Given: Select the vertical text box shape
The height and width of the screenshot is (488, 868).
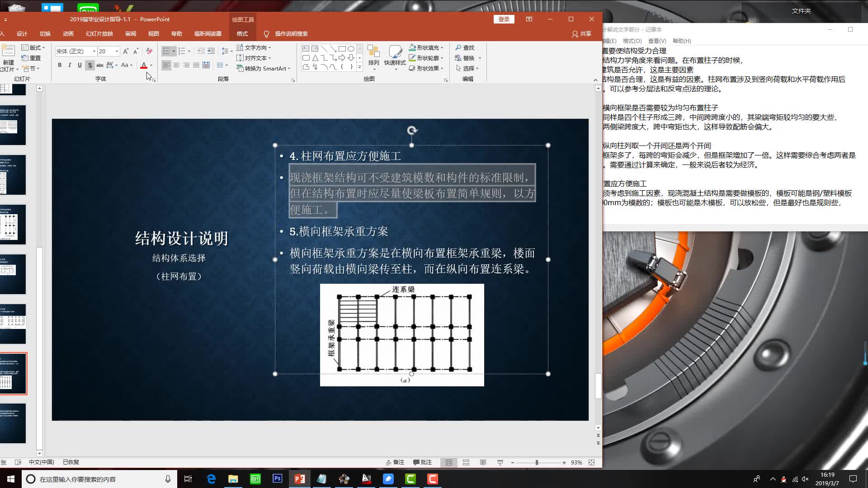Looking at the screenshot, I should (x=315, y=49).
